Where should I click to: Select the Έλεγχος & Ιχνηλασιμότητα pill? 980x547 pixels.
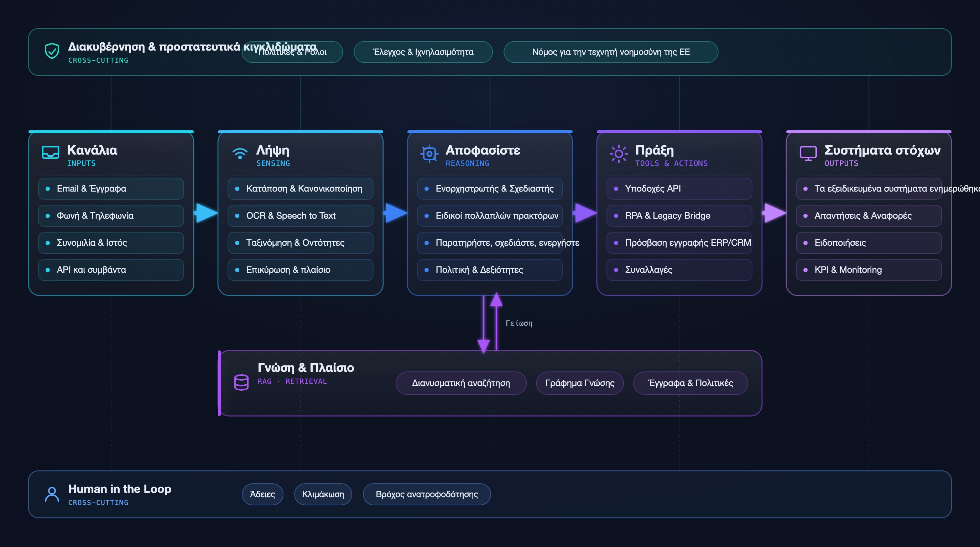click(x=423, y=52)
